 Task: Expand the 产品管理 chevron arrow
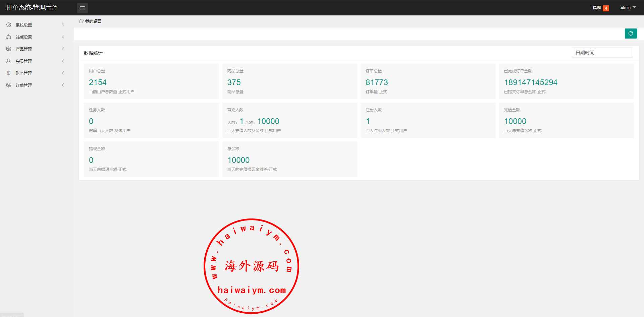pos(63,49)
